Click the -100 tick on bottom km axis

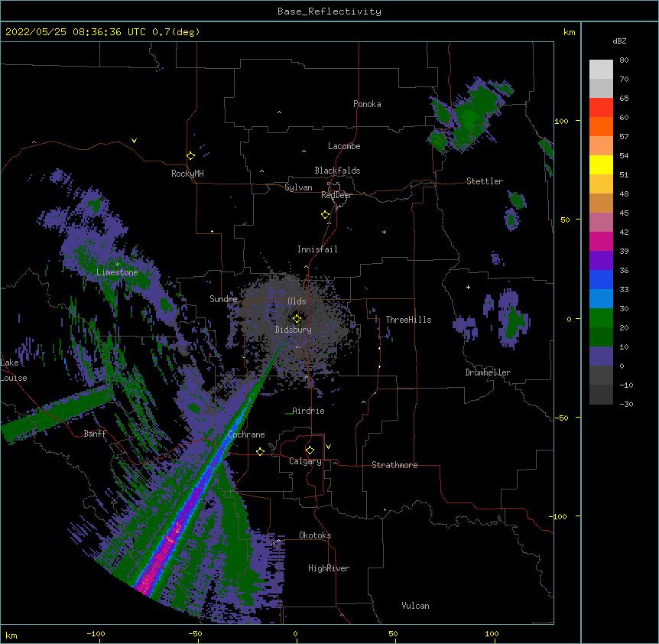96,633
